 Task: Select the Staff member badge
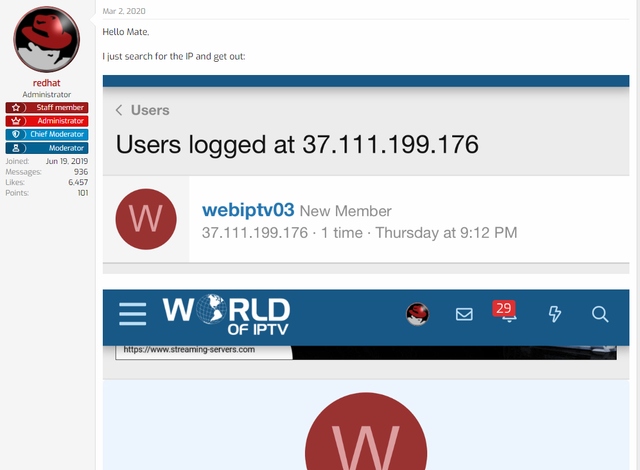click(47, 108)
